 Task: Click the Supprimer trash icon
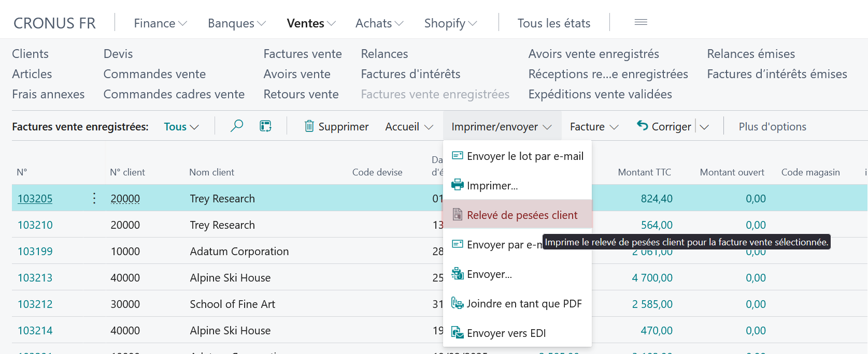309,126
